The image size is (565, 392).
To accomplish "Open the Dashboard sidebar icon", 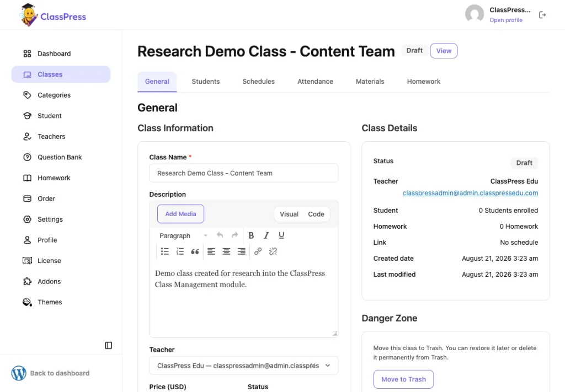I will pyautogui.click(x=27, y=53).
